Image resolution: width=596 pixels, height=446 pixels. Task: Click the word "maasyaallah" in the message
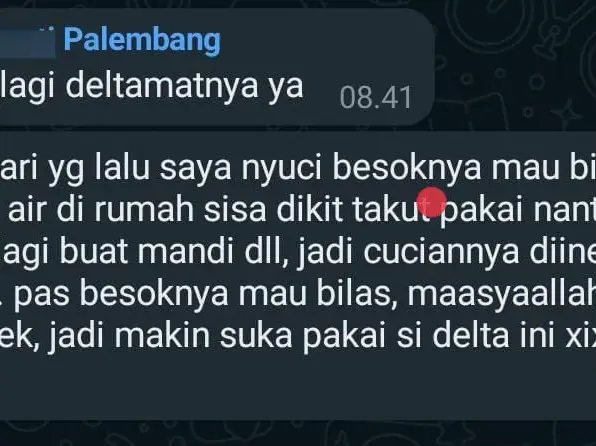[x=502, y=294]
